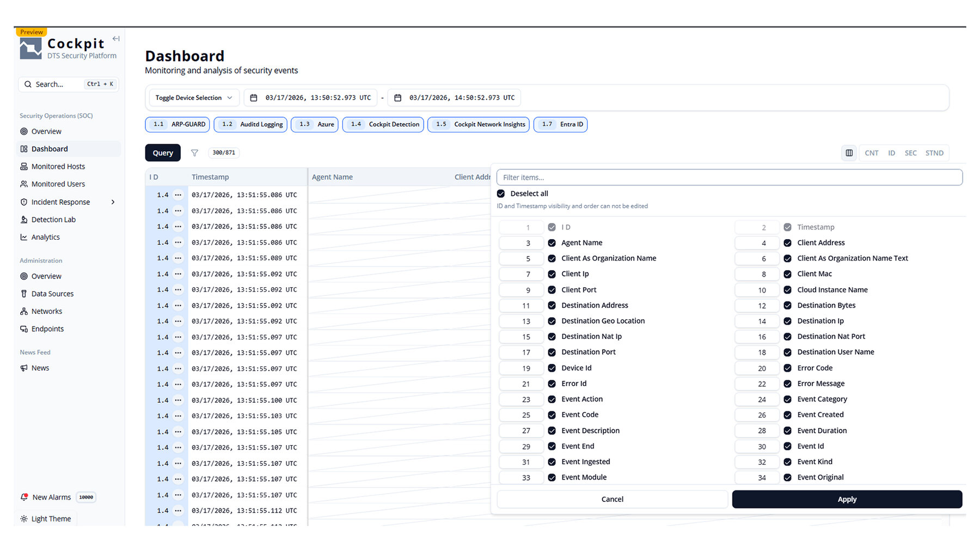The height and width of the screenshot is (552, 980).
Task: Go to Monitored Hosts page
Action: (58, 167)
